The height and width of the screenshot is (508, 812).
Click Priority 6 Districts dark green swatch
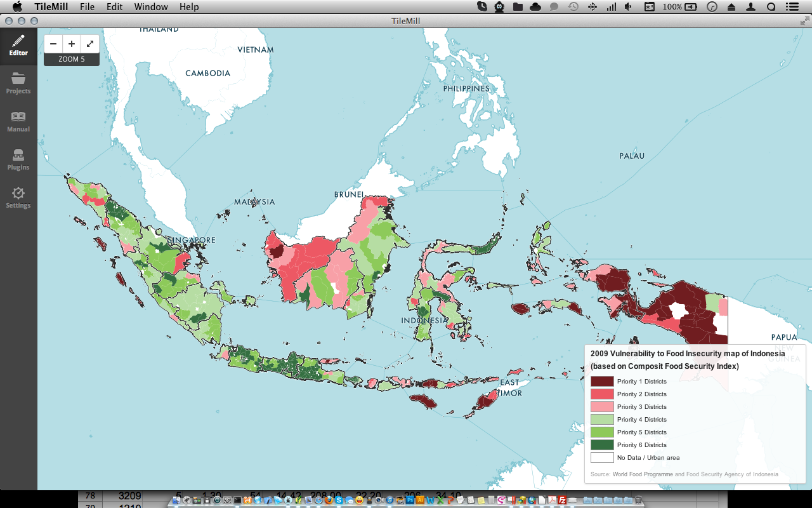602,444
